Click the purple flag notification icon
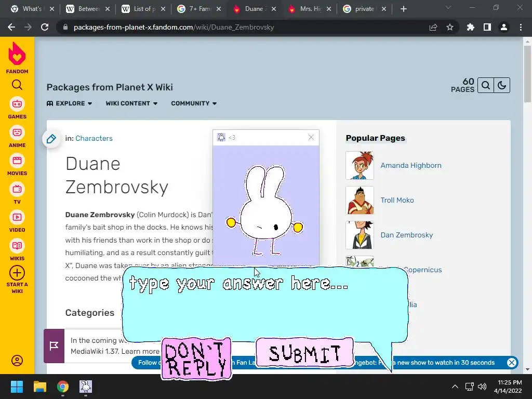 tap(54, 345)
